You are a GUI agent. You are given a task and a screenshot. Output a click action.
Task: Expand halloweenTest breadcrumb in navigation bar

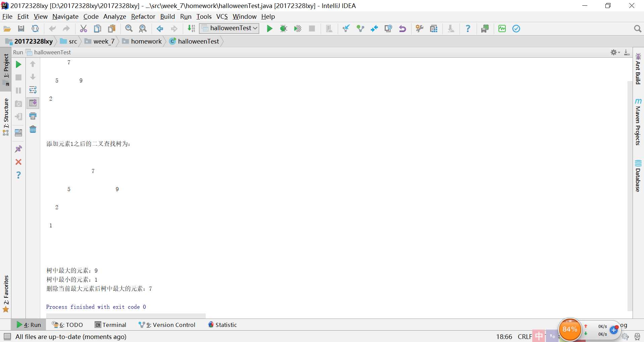click(194, 41)
